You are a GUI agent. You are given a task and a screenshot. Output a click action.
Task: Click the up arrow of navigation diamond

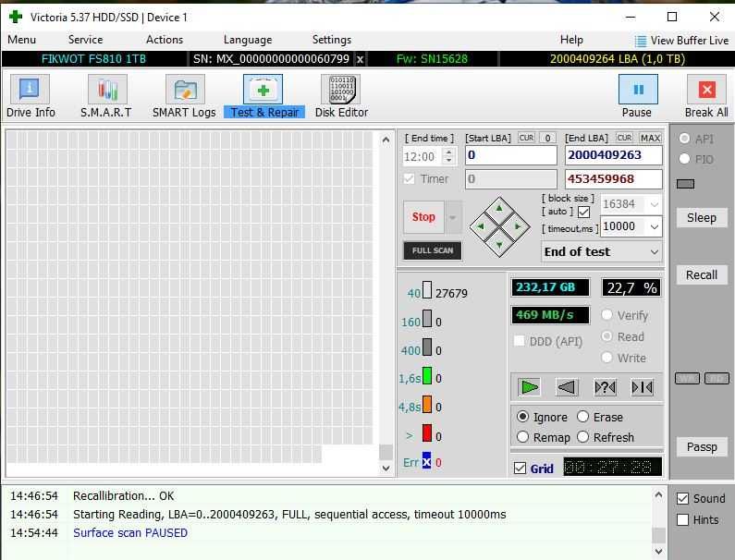coord(499,208)
